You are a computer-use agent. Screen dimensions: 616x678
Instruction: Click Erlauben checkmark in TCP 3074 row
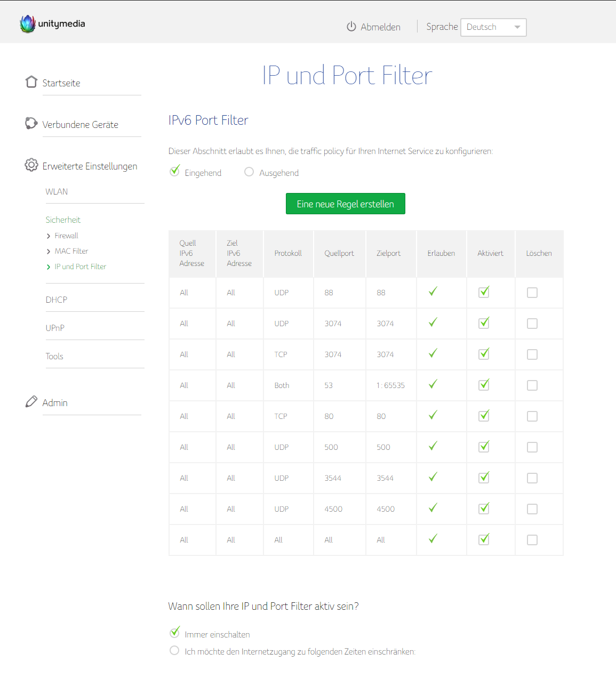point(433,353)
